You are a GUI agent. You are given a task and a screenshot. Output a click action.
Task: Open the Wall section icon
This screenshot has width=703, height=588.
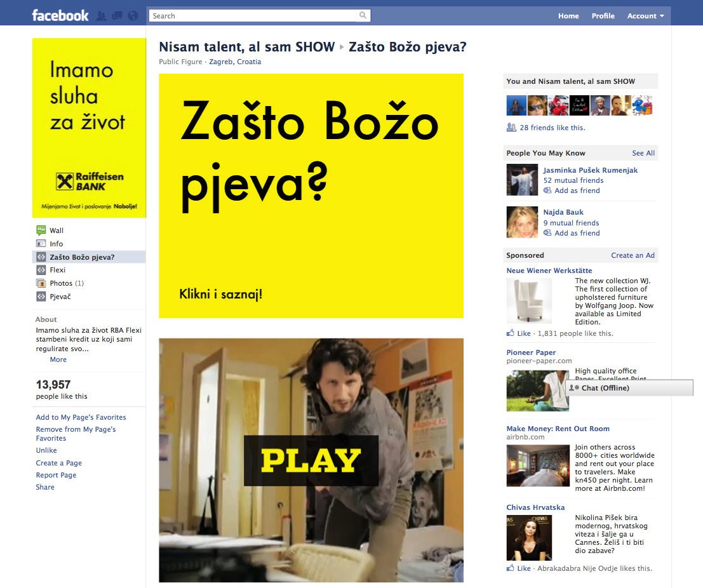41,231
